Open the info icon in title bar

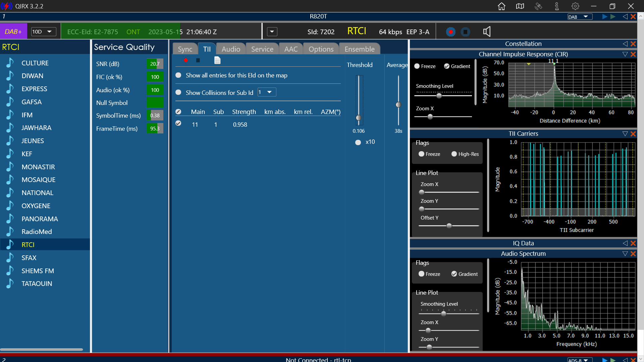557,6
